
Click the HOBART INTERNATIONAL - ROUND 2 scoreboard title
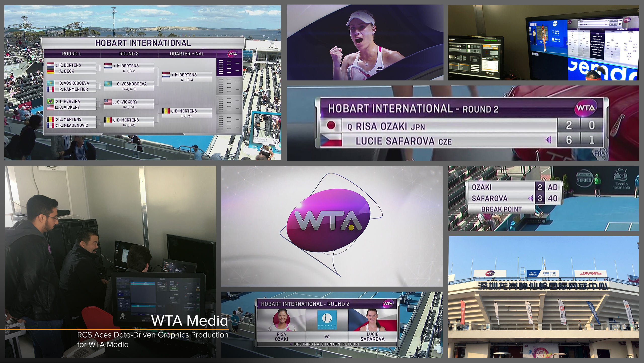coord(413,109)
